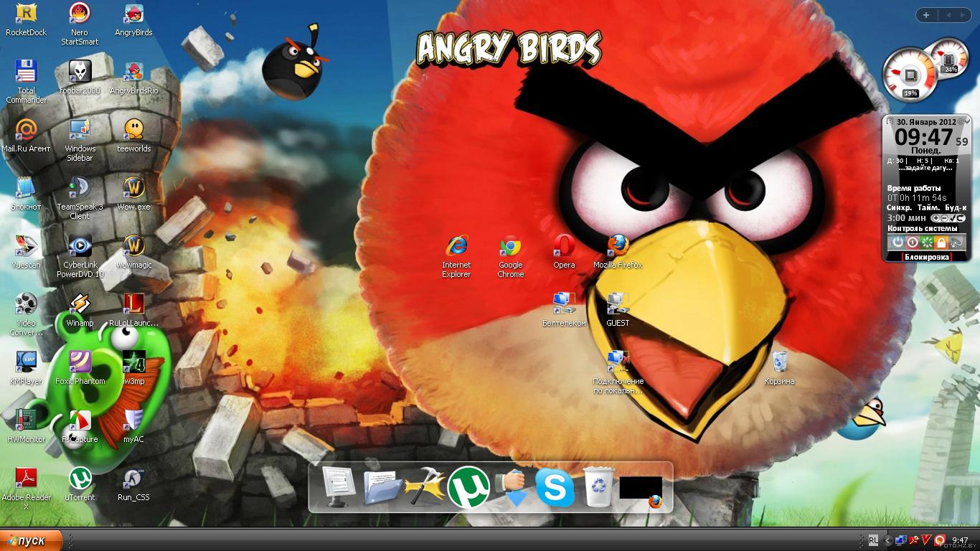This screenshot has height=551, width=980.
Task: Open Mozilla Firefox desktop shortcut
Action: [x=618, y=251]
